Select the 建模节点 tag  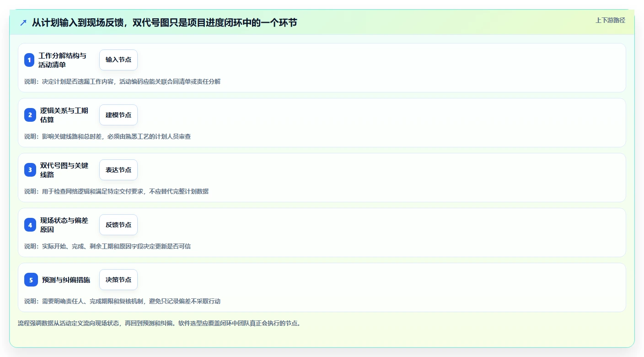(x=118, y=115)
